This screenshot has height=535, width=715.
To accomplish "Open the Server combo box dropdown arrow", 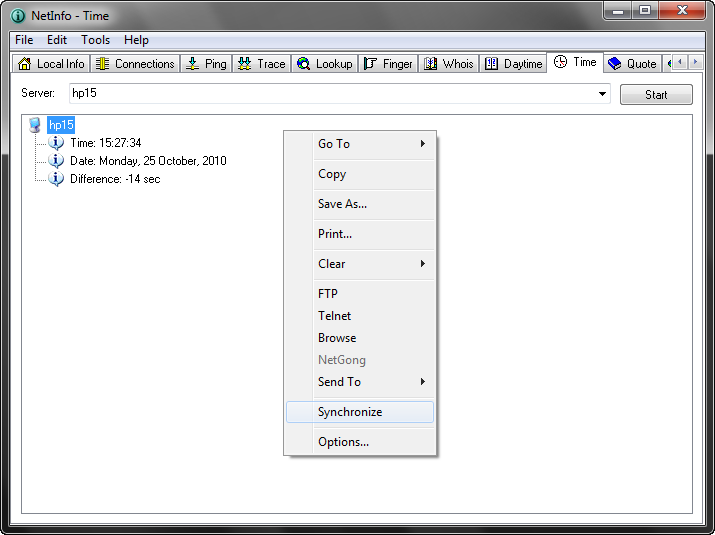I will click(x=602, y=94).
